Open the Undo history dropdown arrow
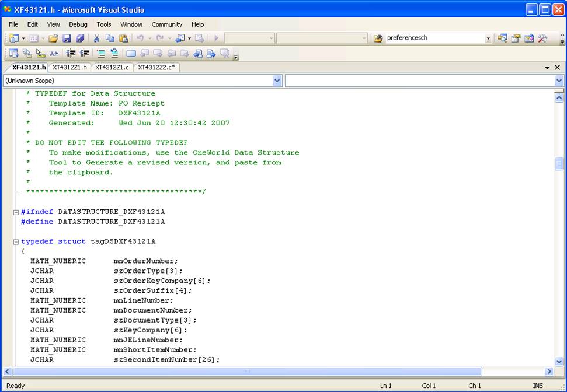The height and width of the screenshot is (392, 567). tap(149, 38)
